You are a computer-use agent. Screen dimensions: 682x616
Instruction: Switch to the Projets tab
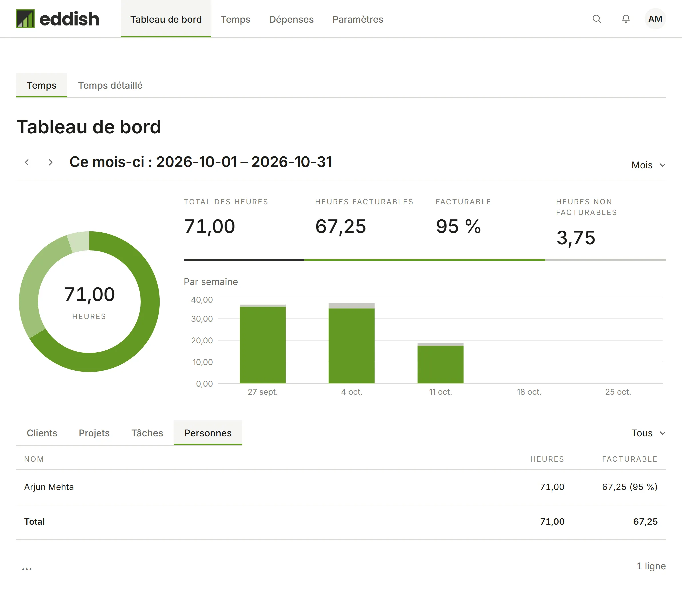[x=94, y=433]
